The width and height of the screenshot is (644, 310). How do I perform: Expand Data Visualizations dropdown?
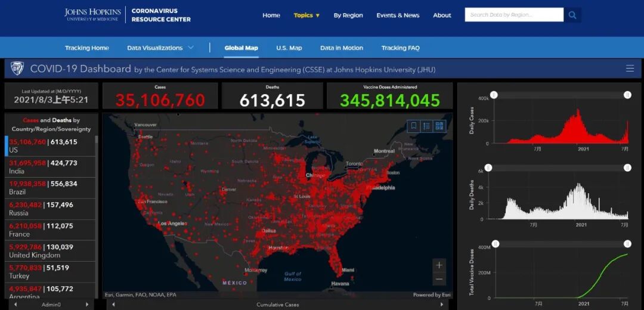(x=160, y=48)
